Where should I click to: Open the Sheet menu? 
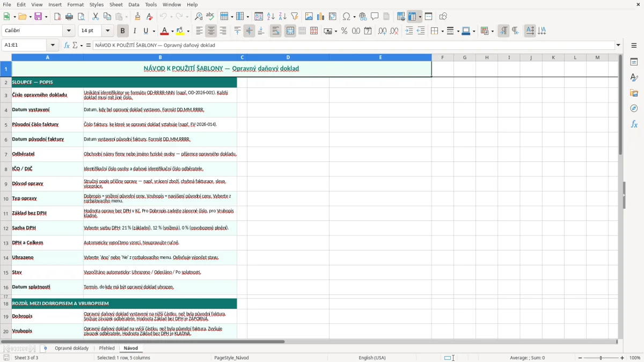[116, 4]
